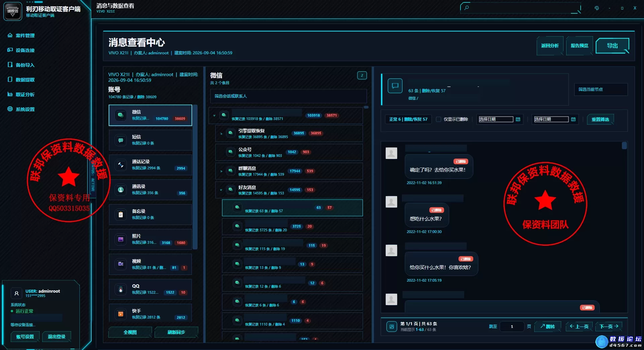
Task: Click the avatar beside 确定了吗？去给你买水果！
Action: click(x=391, y=153)
